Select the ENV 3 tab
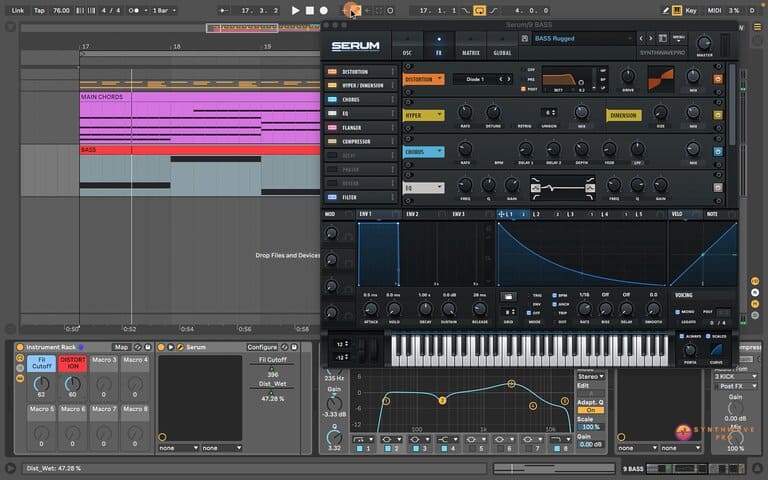Viewport: 768px width, 480px height. click(458, 214)
